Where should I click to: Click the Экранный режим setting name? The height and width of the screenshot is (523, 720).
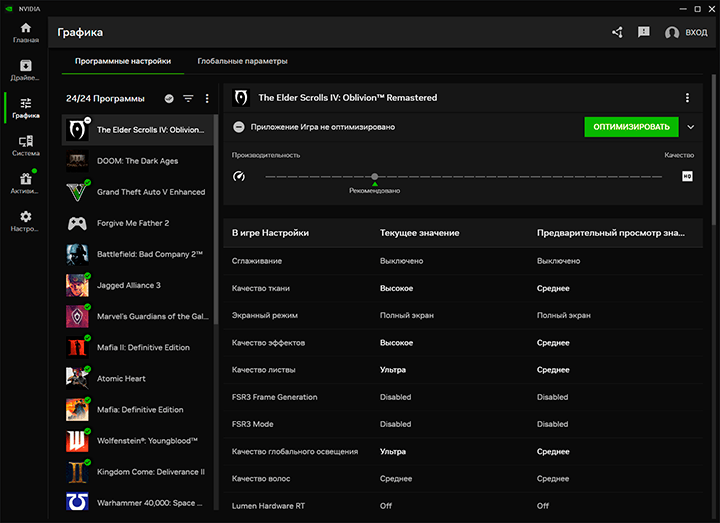[x=264, y=315]
